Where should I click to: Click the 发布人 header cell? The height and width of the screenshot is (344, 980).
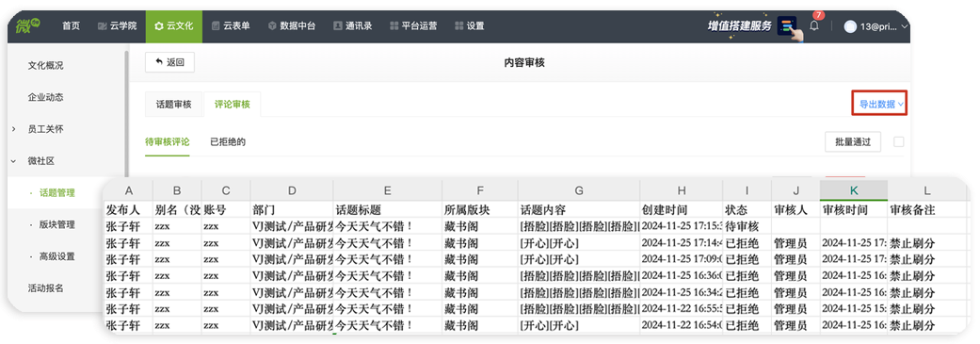(x=129, y=209)
